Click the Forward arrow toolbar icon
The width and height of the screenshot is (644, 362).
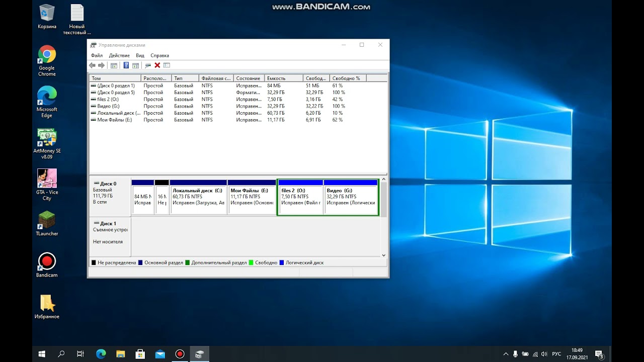(101, 65)
